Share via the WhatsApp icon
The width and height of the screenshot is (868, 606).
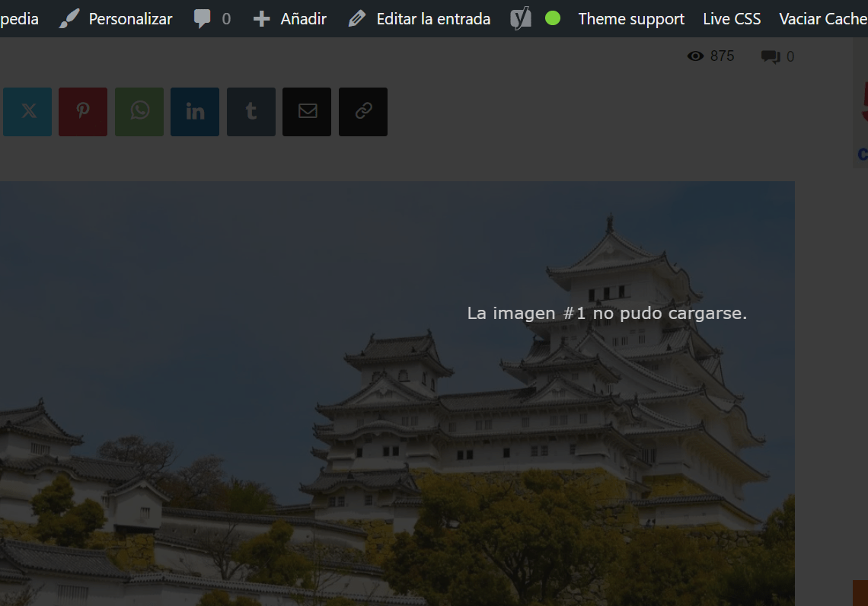point(139,112)
